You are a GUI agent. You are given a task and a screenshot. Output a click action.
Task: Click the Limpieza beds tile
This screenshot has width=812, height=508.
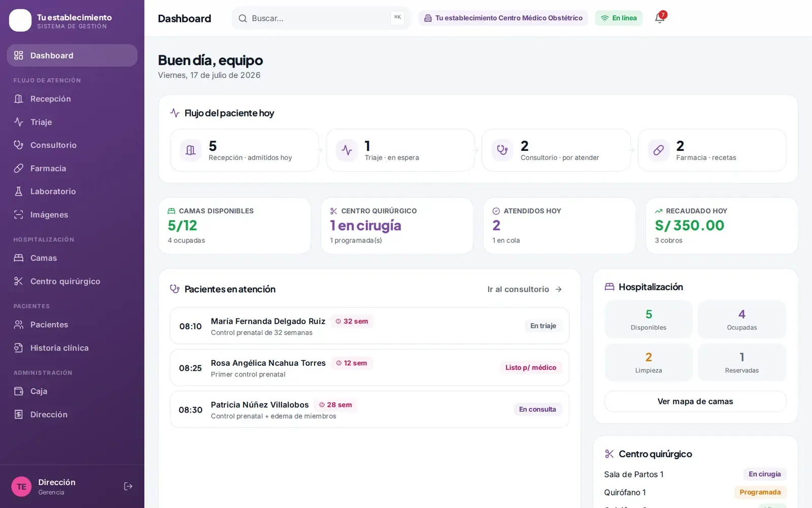click(649, 362)
